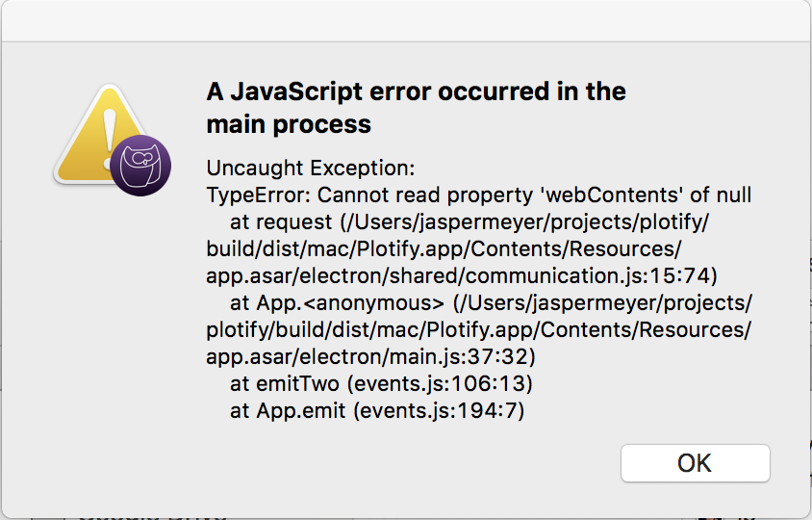Click the events.js:194:7 reference
The width and height of the screenshot is (812, 520).
[x=439, y=410]
